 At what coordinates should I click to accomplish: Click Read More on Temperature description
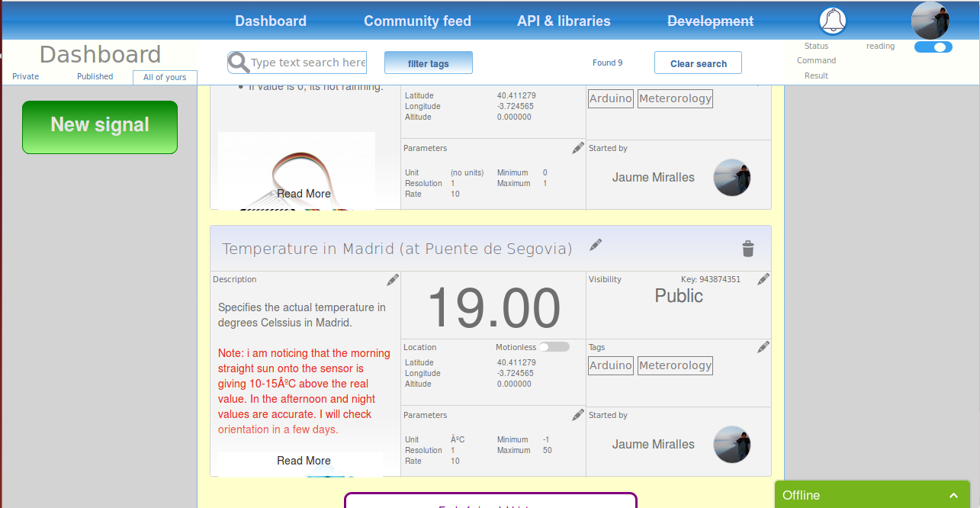click(x=304, y=461)
